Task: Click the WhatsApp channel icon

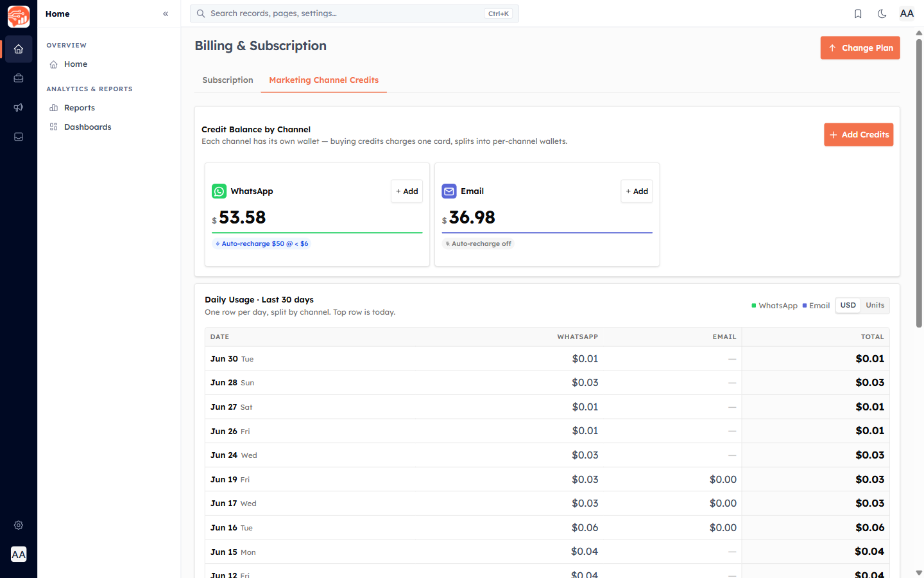Action: coord(219,191)
